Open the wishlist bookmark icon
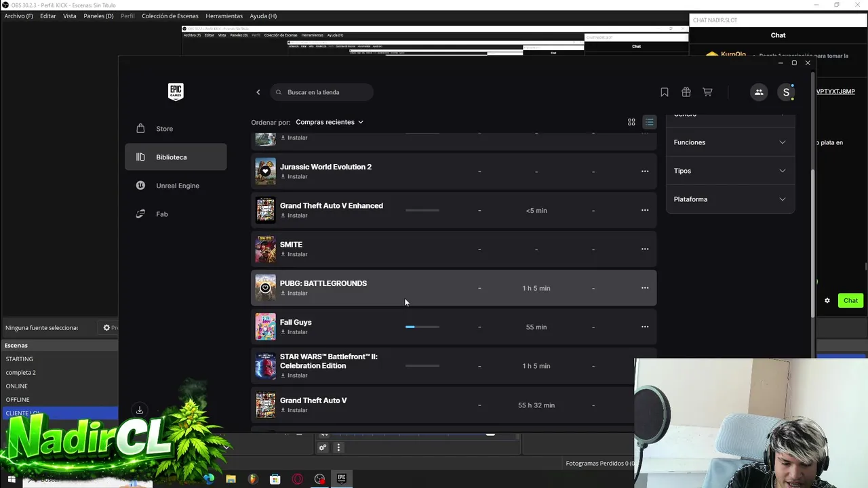This screenshot has width=868, height=488. 665,92
